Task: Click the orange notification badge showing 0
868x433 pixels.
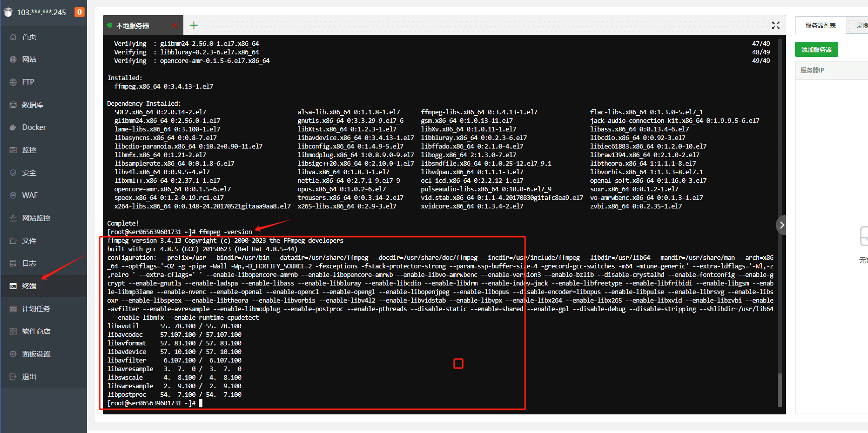Action: pos(80,12)
